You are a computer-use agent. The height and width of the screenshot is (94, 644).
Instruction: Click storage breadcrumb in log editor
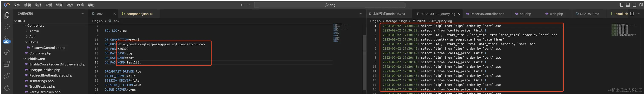pos(391,21)
